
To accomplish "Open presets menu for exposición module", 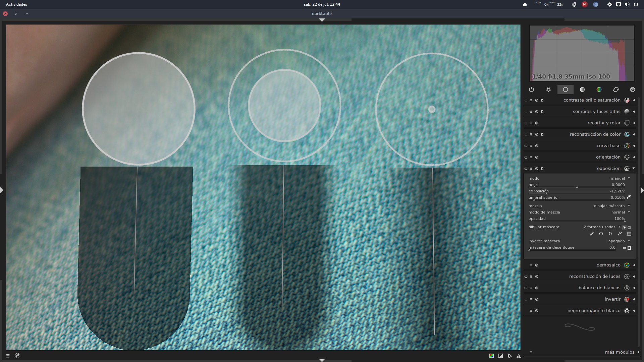I will 531,169.
